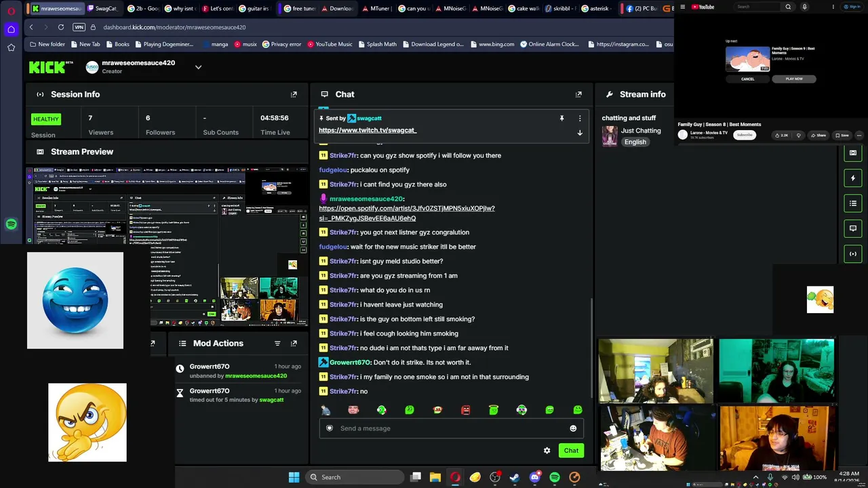The image size is (868, 488).
Task: Expand pinned message with down arrow
Action: (x=580, y=133)
